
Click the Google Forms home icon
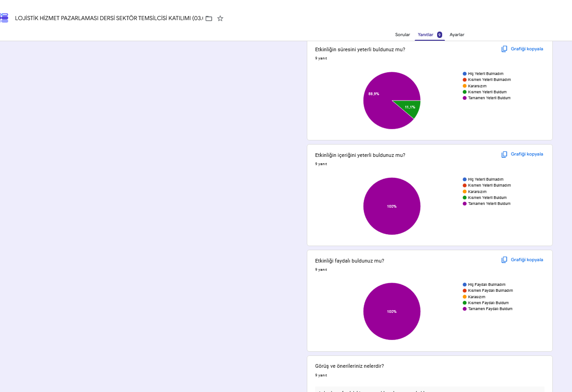pyautogui.click(x=4, y=18)
